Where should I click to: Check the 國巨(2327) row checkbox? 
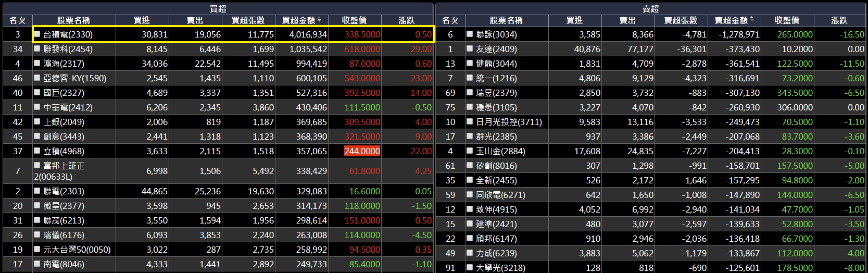tap(37, 92)
